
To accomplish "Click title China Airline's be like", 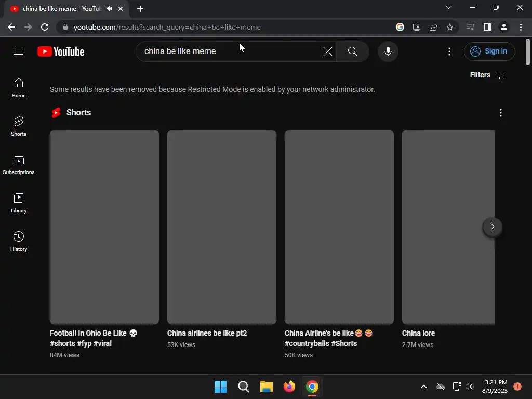I will click(x=328, y=338).
